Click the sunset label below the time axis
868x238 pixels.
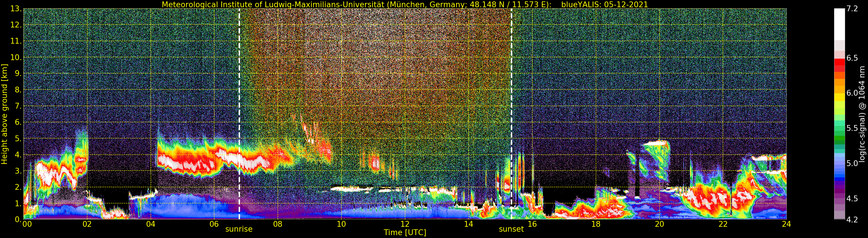(x=511, y=229)
